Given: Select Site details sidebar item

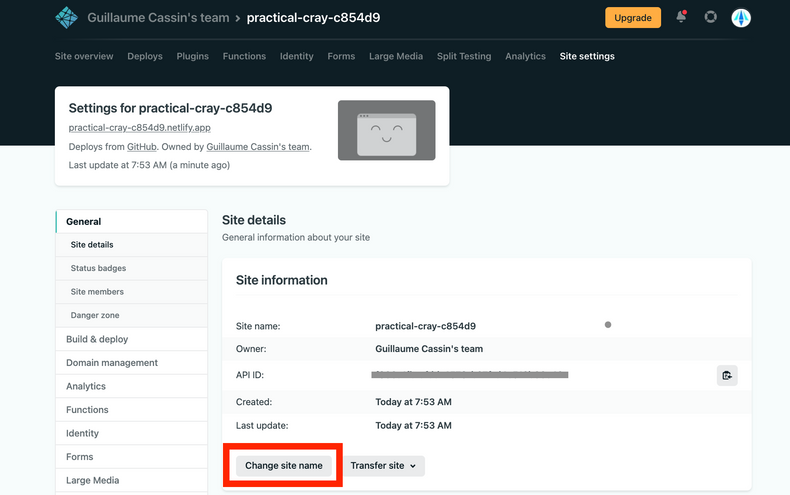Looking at the screenshot, I should point(131,244).
